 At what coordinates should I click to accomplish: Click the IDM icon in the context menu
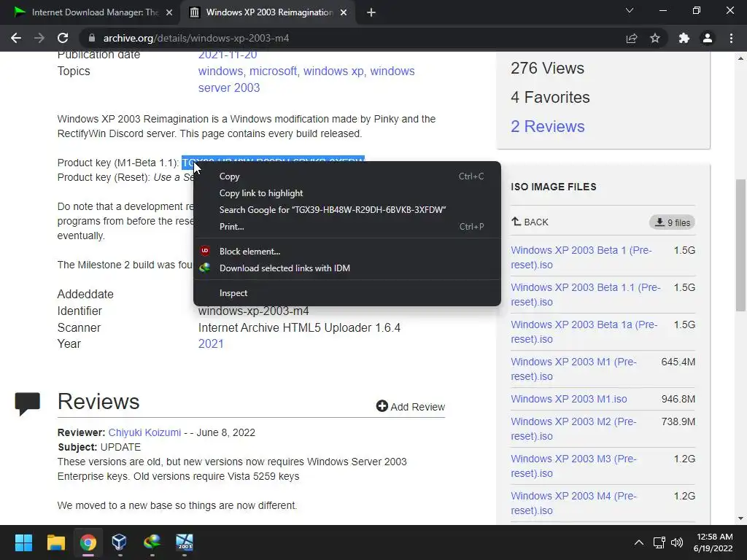click(205, 268)
